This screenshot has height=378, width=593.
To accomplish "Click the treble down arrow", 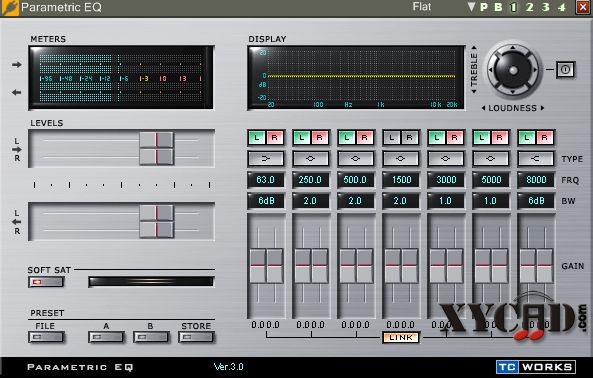I will click(473, 91).
